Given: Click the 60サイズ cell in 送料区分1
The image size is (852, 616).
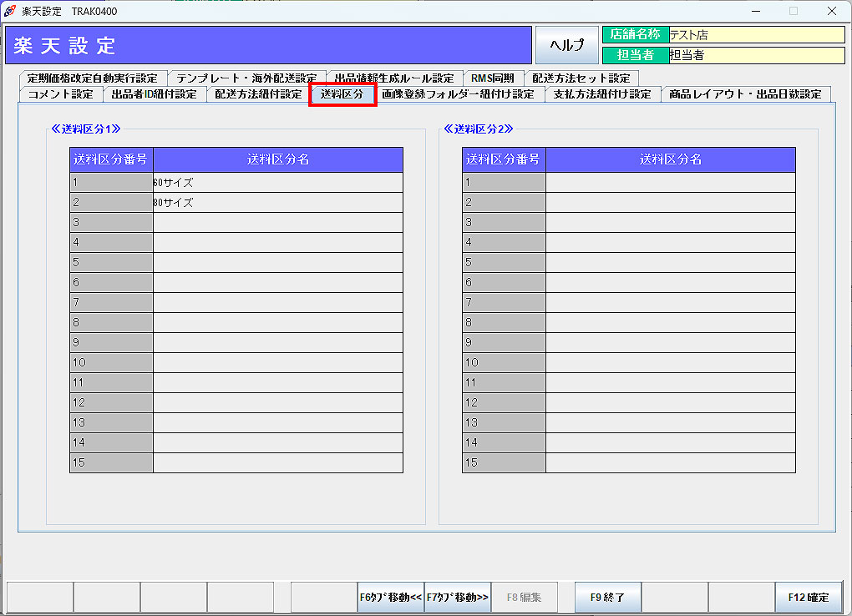Looking at the screenshot, I should tap(277, 182).
